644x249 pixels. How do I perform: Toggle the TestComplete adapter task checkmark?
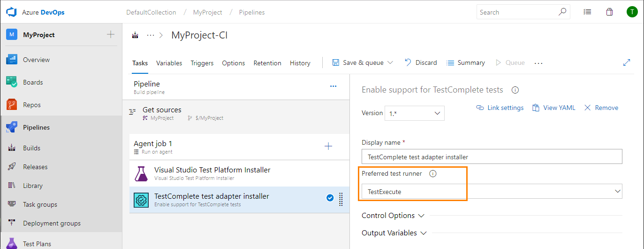pos(330,198)
